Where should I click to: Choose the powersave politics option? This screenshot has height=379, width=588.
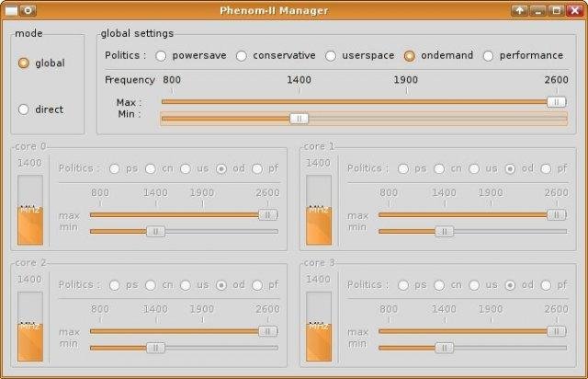[x=161, y=56]
